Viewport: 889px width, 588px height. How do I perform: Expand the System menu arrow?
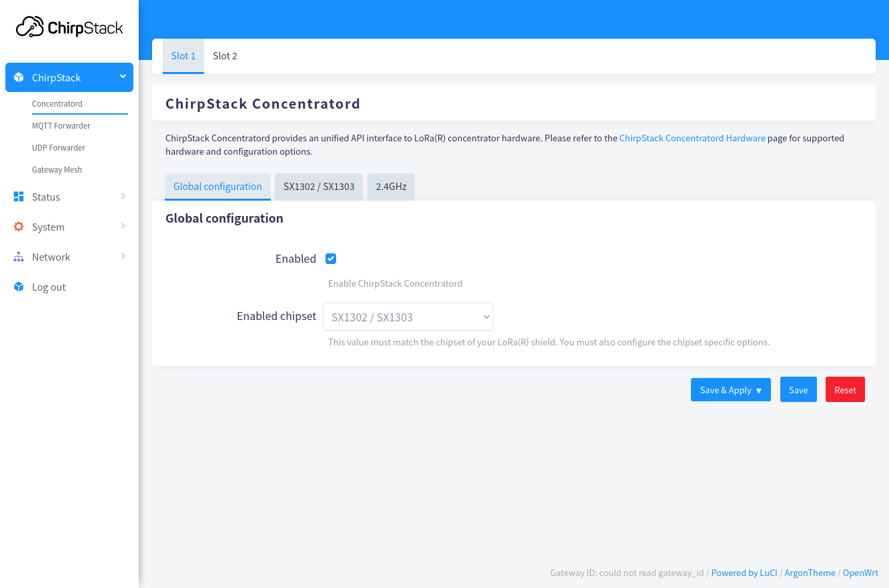123,226
